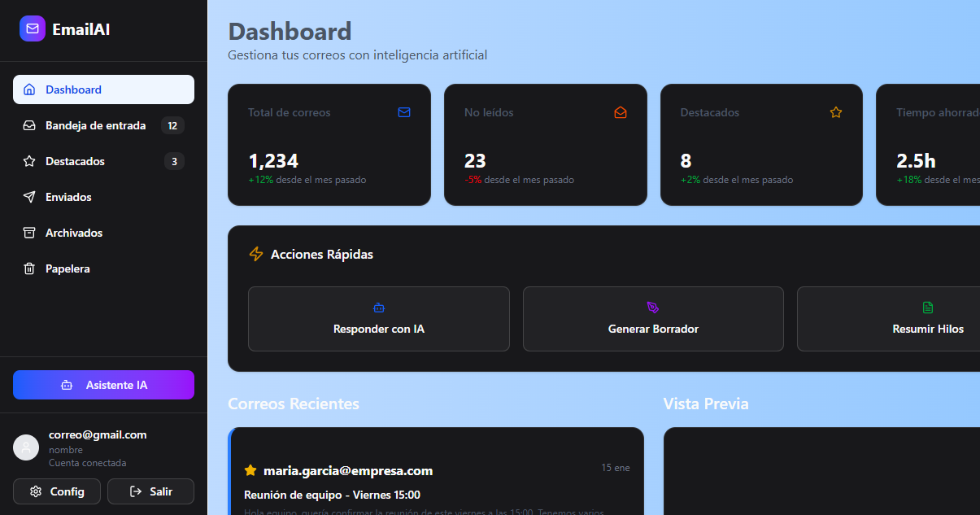Click the open envelope icon in No leídos card

(x=621, y=112)
